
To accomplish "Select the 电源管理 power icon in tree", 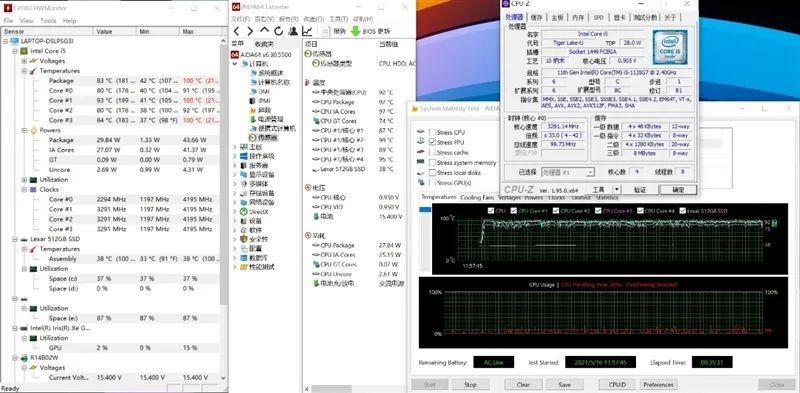I will (x=253, y=119).
